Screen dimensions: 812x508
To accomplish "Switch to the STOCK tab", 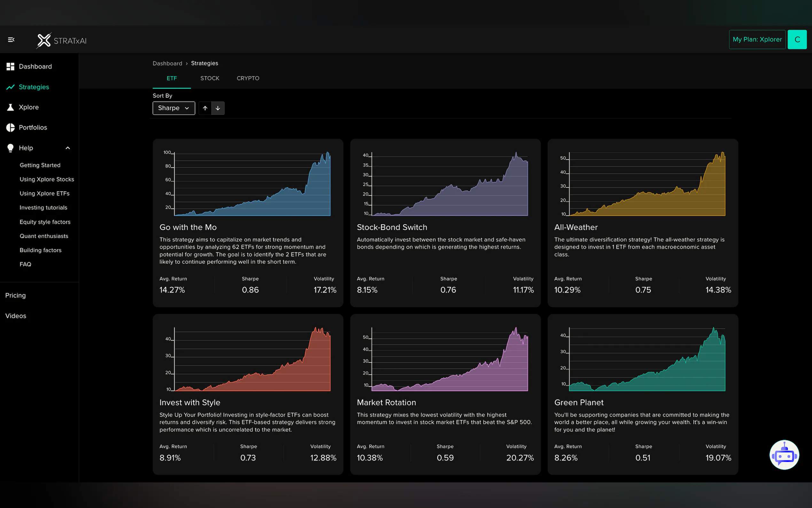I will (210, 78).
